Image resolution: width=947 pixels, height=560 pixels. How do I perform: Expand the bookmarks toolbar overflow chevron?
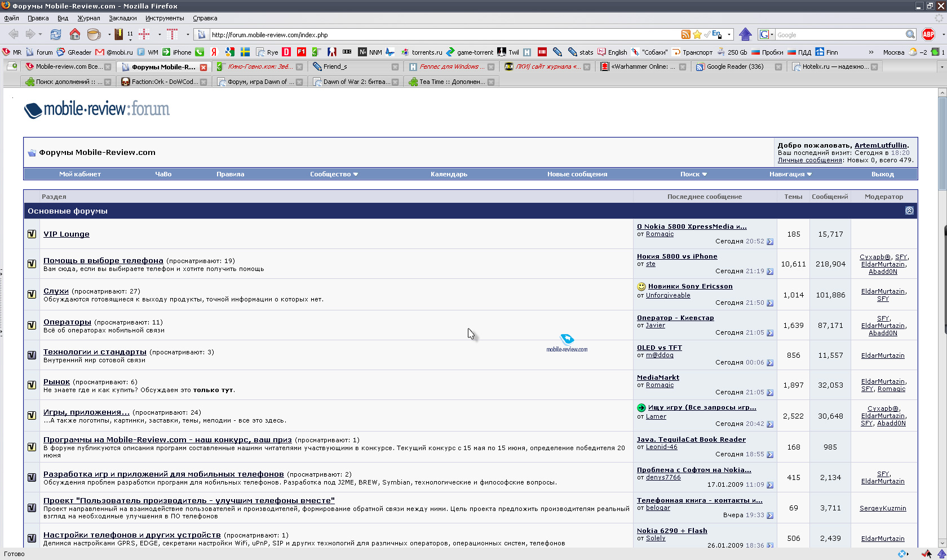tap(871, 52)
